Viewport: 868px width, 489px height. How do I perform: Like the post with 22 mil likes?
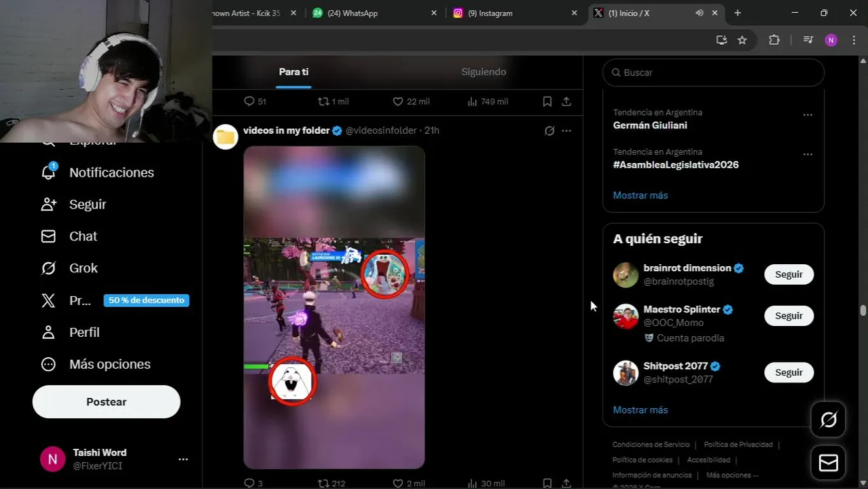pos(398,101)
